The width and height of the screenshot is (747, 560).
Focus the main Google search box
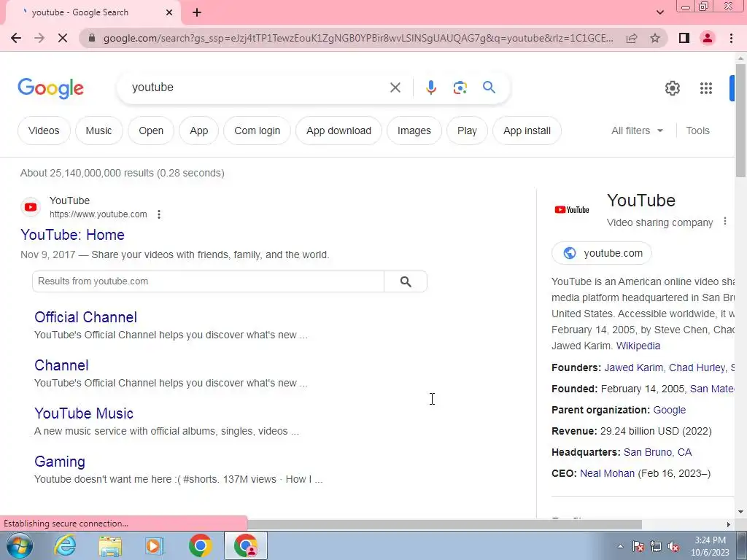258,87
